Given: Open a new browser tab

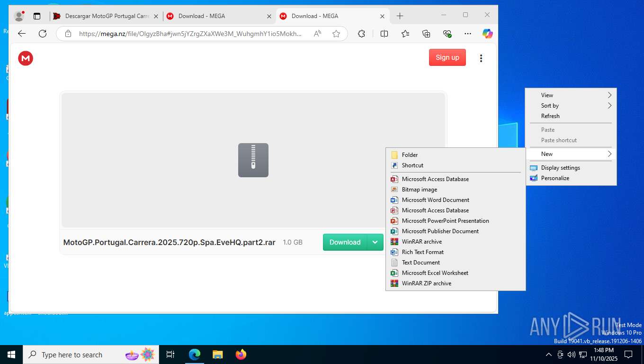Looking at the screenshot, I should click(x=400, y=16).
